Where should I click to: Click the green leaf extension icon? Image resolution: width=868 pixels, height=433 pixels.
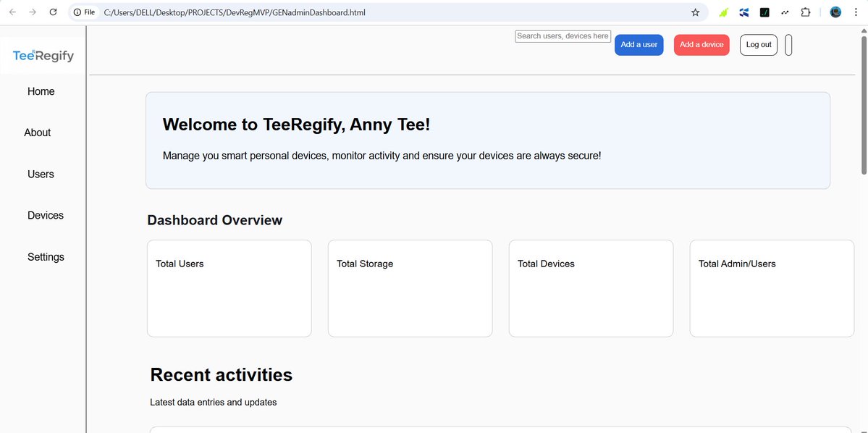(722, 12)
